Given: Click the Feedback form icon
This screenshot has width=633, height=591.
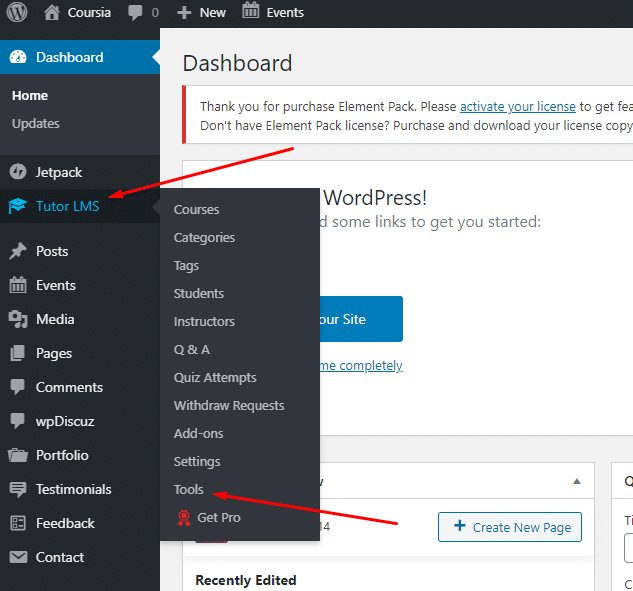Looking at the screenshot, I should [18, 523].
